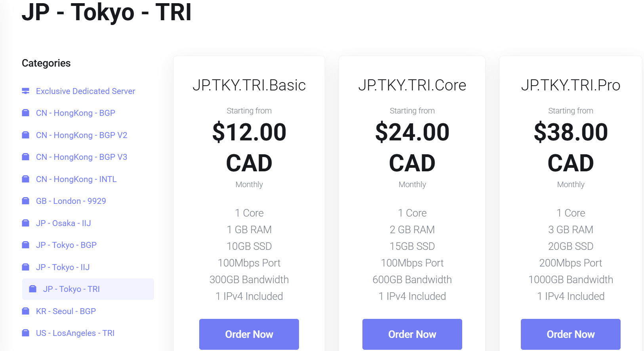
Task: Click the $12.00 CAD price on Basic plan
Action: [249, 147]
